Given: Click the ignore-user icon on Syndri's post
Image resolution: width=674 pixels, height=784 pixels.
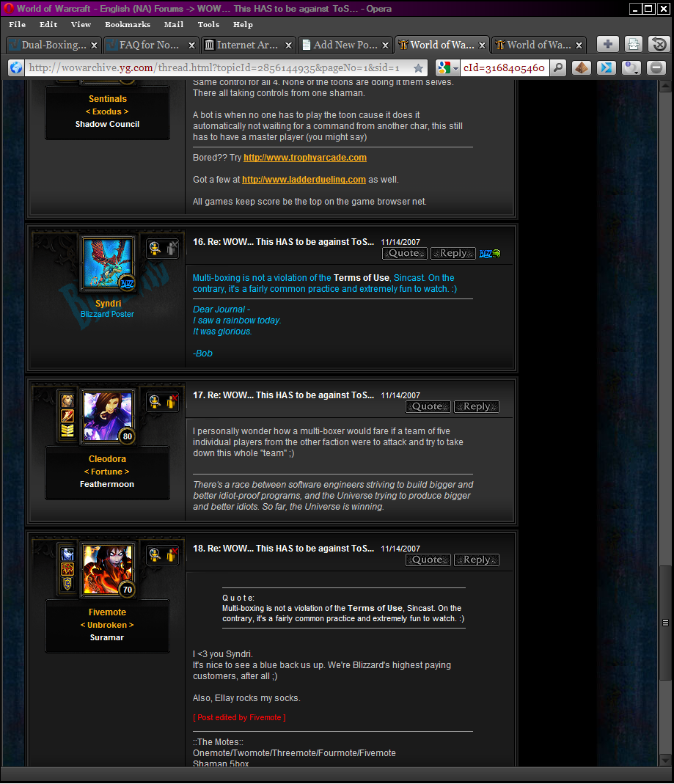Looking at the screenshot, I should (172, 248).
